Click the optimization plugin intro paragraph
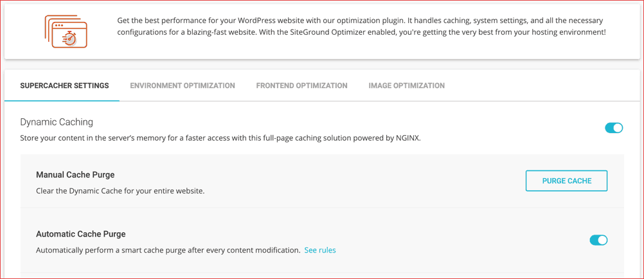 click(x=361, y=26)
